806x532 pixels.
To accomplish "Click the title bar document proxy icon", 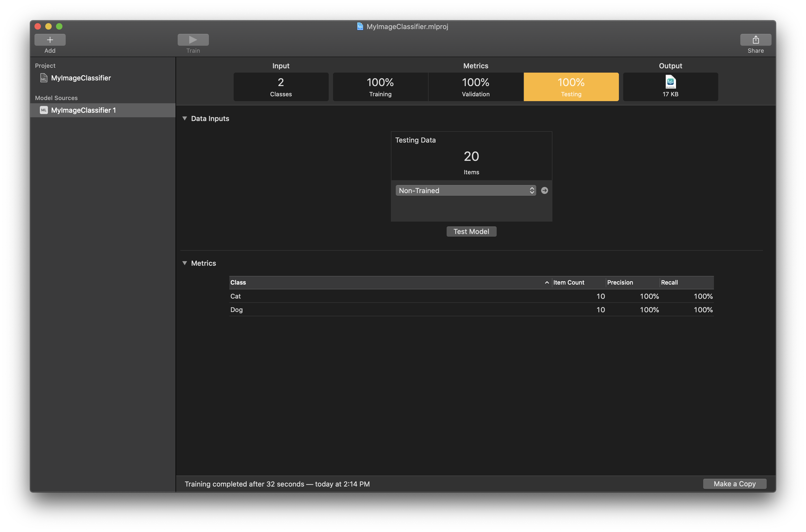I will [x=360, y=26].
